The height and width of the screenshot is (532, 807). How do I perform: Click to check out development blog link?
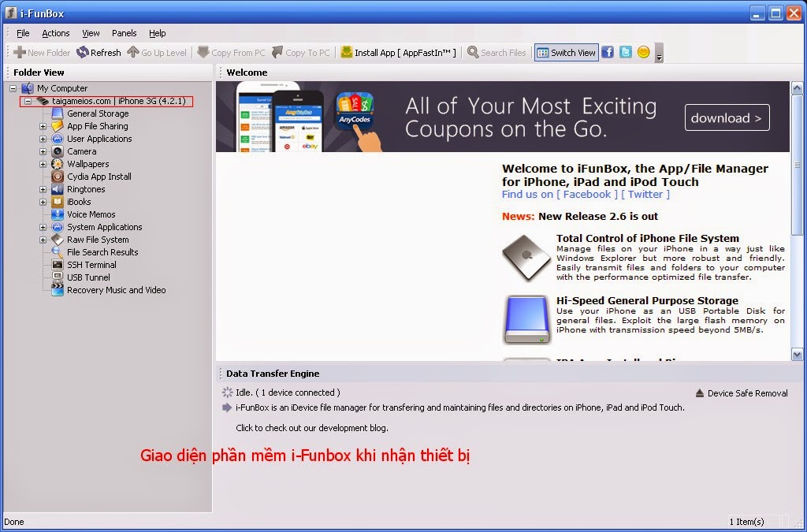312,428
